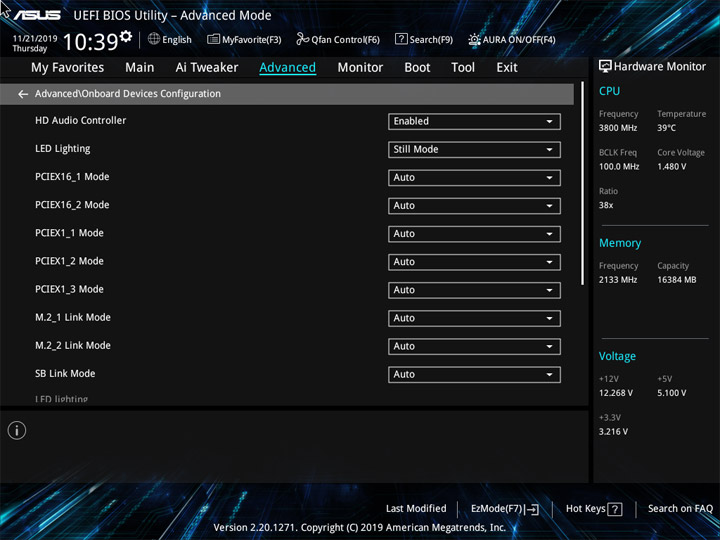
Task: Select M.2_2 Link Mode label
Action: click(73, 345)
